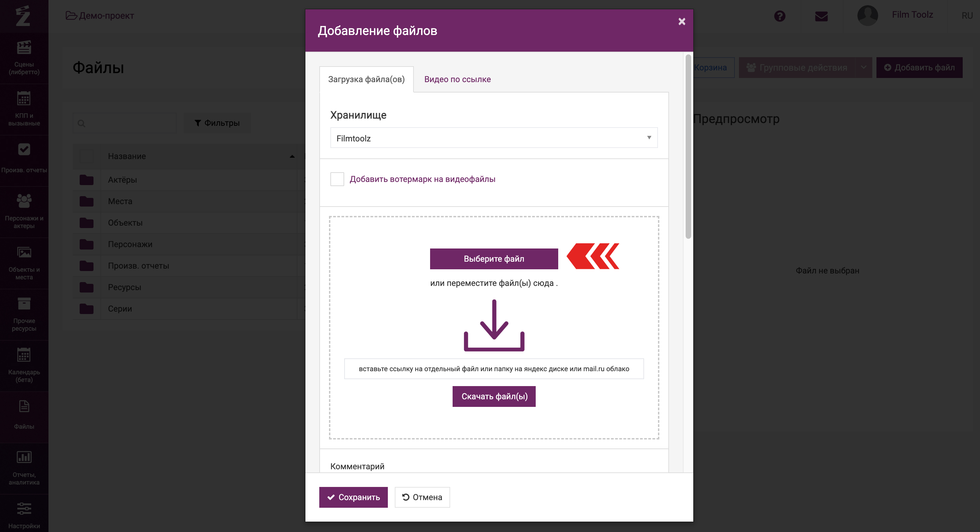The width and height of the screenshot is (980, 532).
Task: Cancel with the Отмена button
Action: (x=422, y=497)
